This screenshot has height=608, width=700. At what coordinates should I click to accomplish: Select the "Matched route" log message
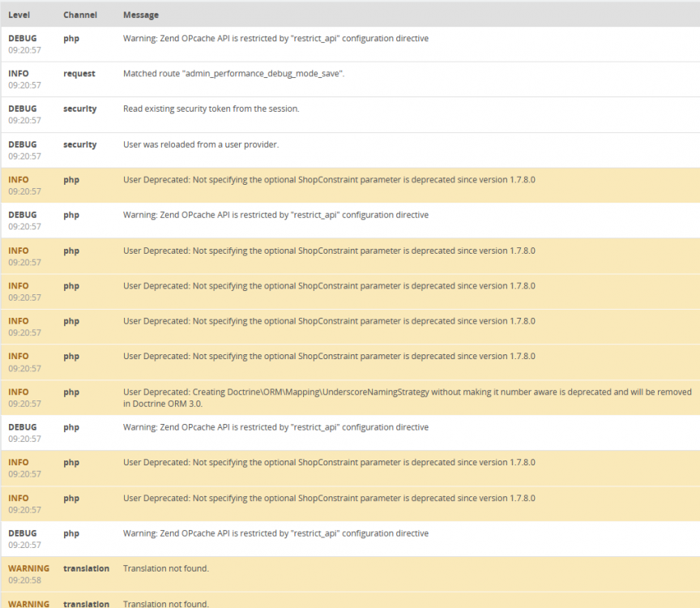coord(233,74)
